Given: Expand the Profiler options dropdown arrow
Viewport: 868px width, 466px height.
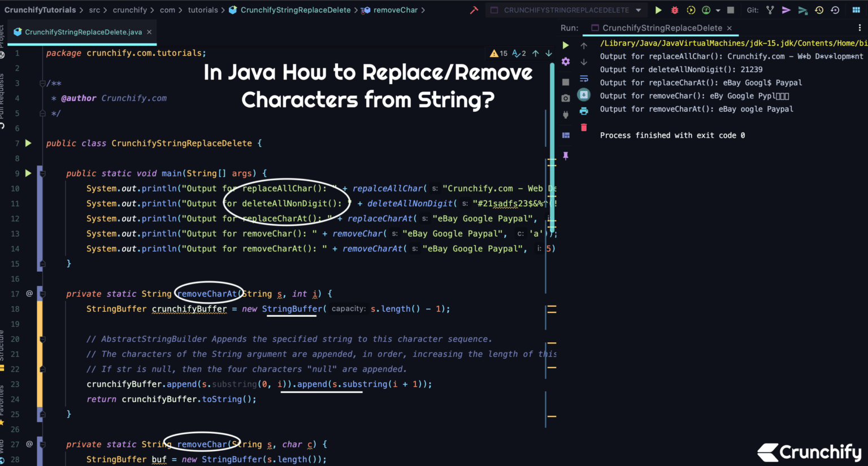Looking at the screenshot, I should (x=718, y=10).
